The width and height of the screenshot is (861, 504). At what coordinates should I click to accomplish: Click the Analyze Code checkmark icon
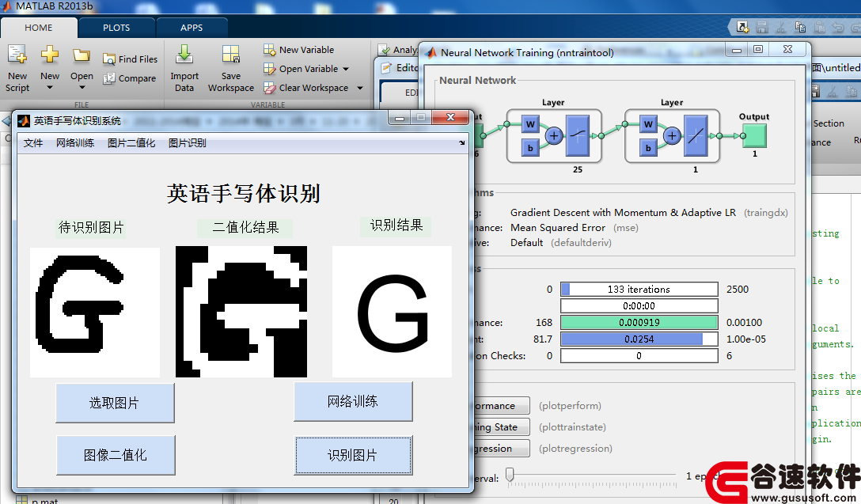click(x=385, y=50)
